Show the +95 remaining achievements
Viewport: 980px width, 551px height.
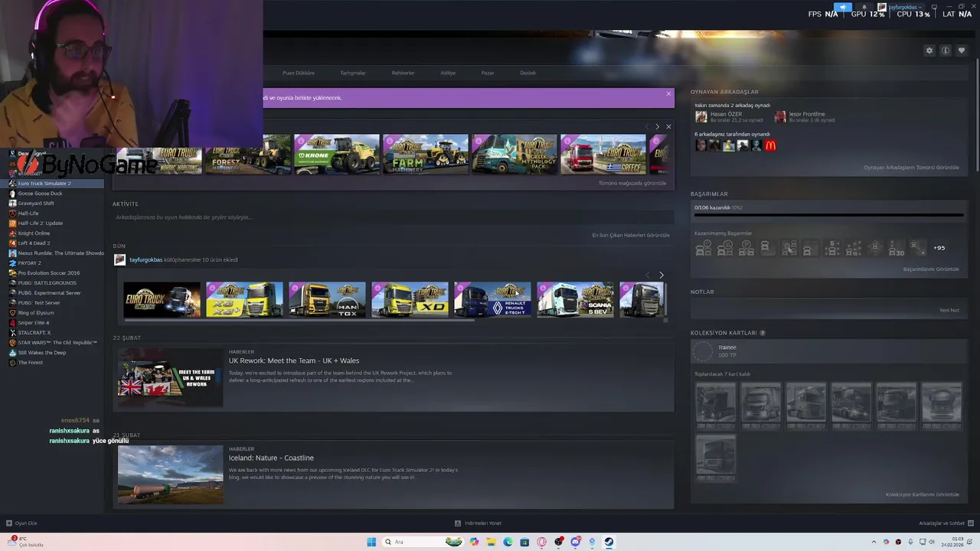click(x=939, y=248)
